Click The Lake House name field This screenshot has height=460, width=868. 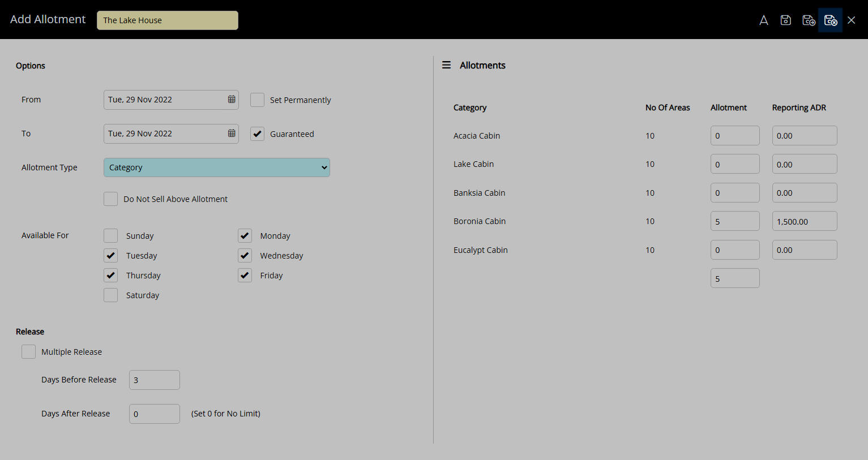pyautogui.click(x=168, y=20)
